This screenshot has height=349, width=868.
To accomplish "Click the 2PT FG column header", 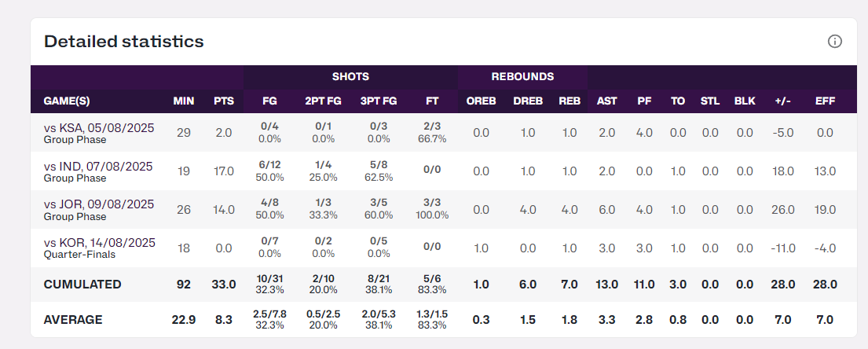I will click(323, 101).
